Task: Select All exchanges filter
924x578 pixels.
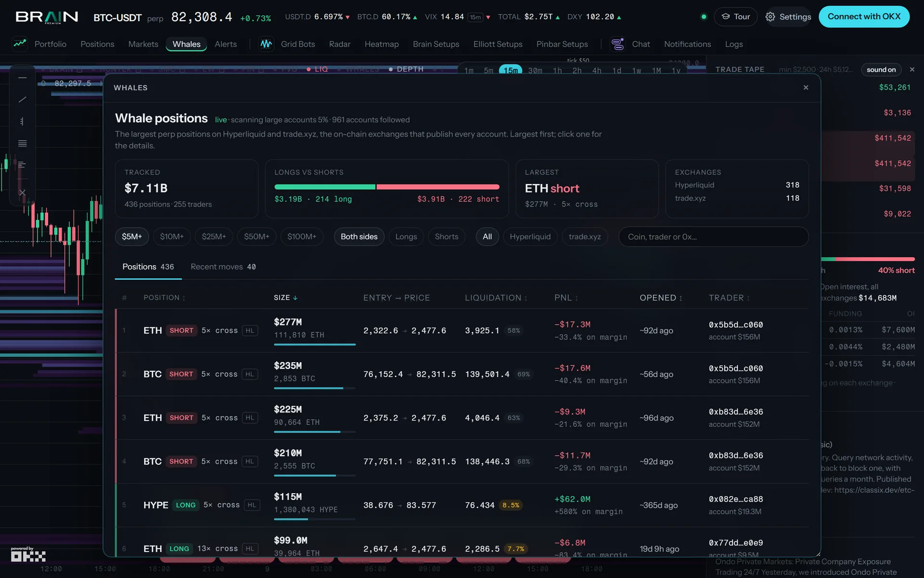Action: pyautogui.click(x=487, y=236)
